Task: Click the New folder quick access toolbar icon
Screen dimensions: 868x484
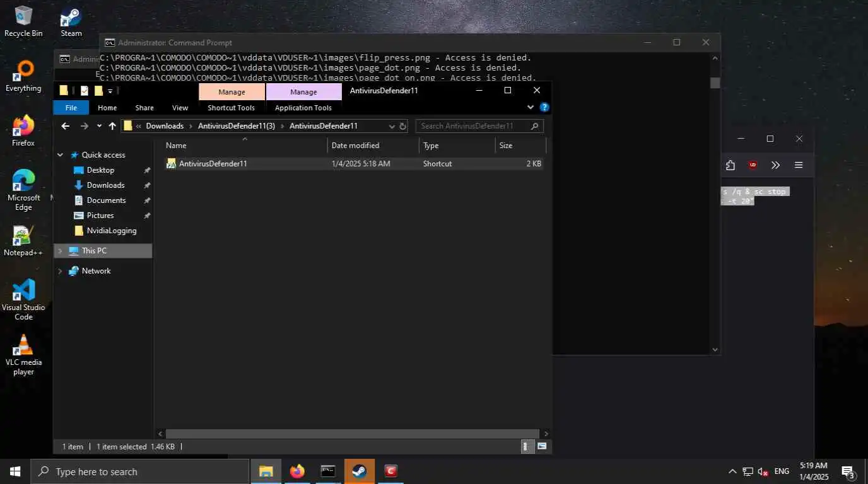Action: (98, 90)
